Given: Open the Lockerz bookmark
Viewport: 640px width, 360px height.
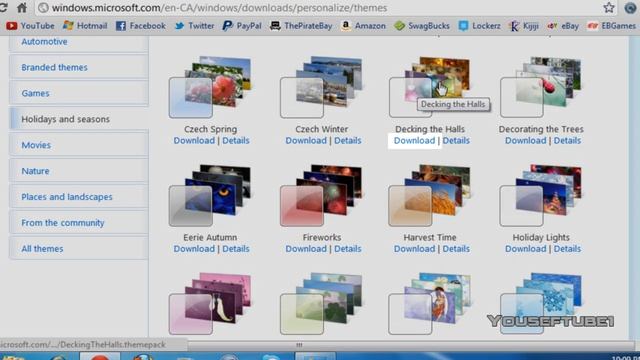Looking at the screenshot, I should coord(479,26).
